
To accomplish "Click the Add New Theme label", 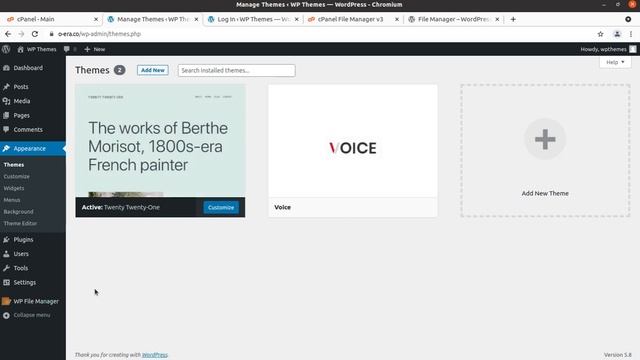I will pos(545,193).
